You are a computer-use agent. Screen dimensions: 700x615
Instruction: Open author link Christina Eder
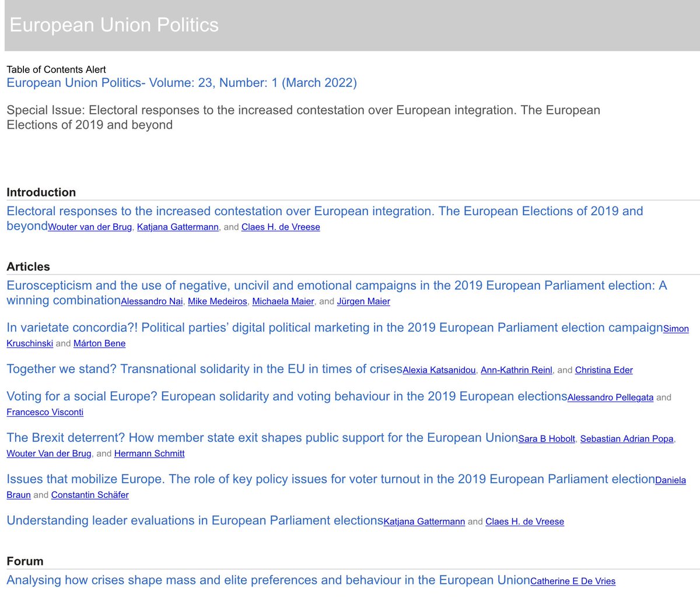pyautogui.click(x=604, y=370)
